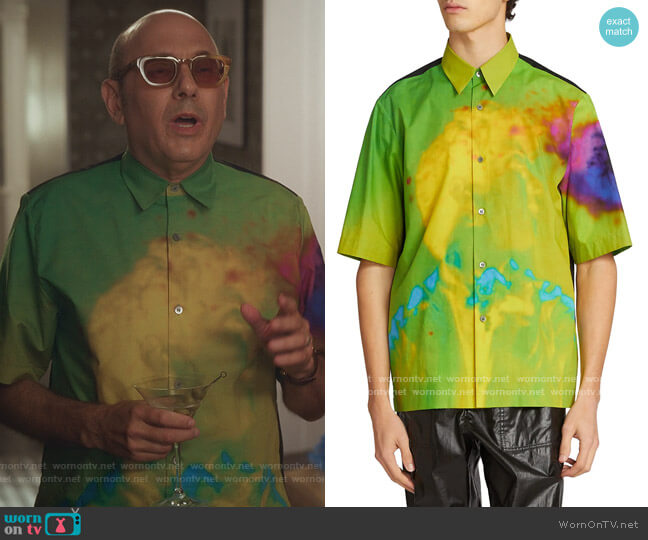Click the 'exact match' teal badge
Viewport: 648px width, 540px height.
tap(619, 26)
